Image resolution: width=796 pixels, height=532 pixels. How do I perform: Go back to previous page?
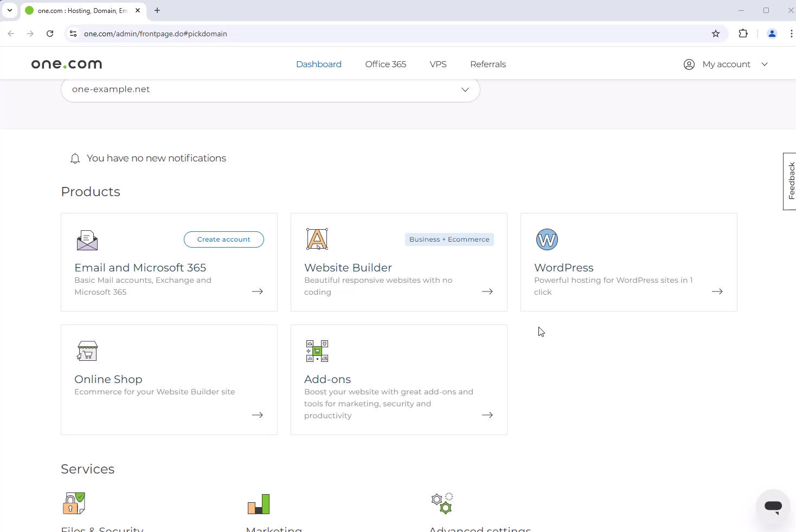point(11,34)
